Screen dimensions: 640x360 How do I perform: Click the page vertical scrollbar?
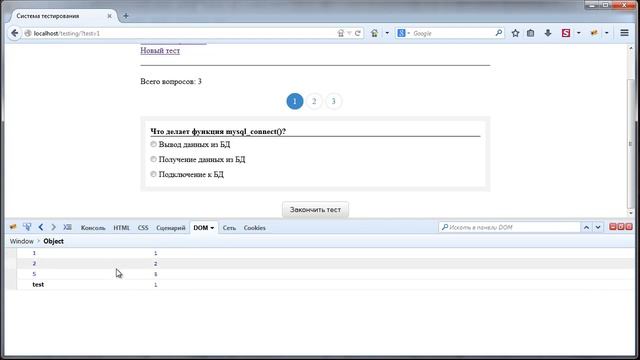(630, 144)
